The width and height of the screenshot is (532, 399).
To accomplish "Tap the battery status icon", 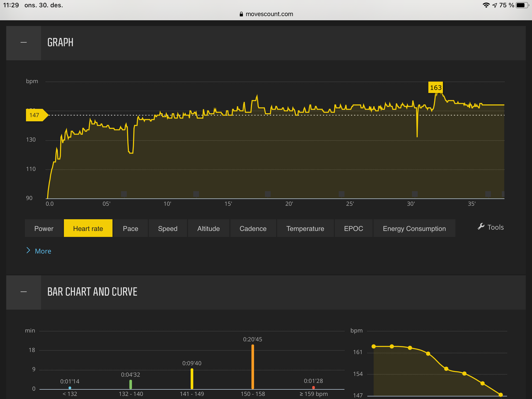I will click(522, 5).
